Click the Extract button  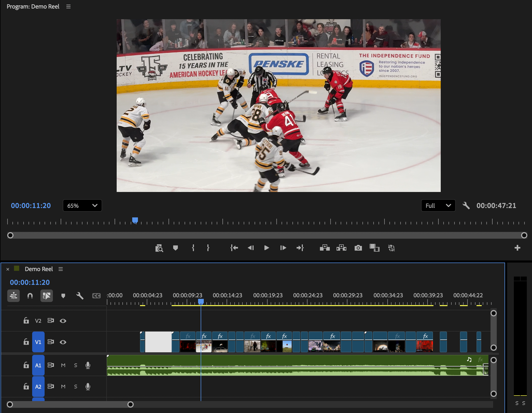coord(341,248)
